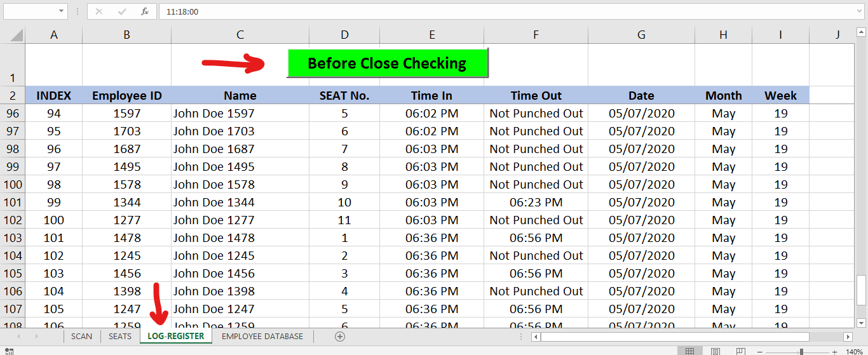Switch to Page Break Preview icon

pos(740,351)
